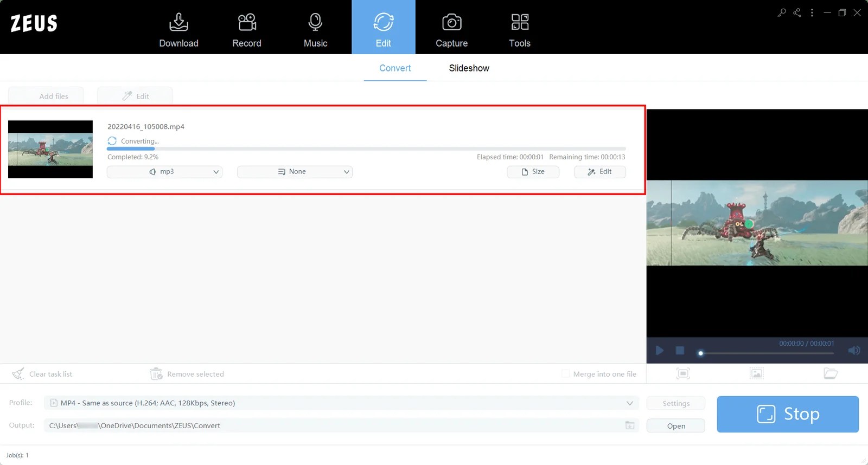Screen dimensions: 868x465
Task: Minimize the ZEUS window
Action: (x=827, y=12)
